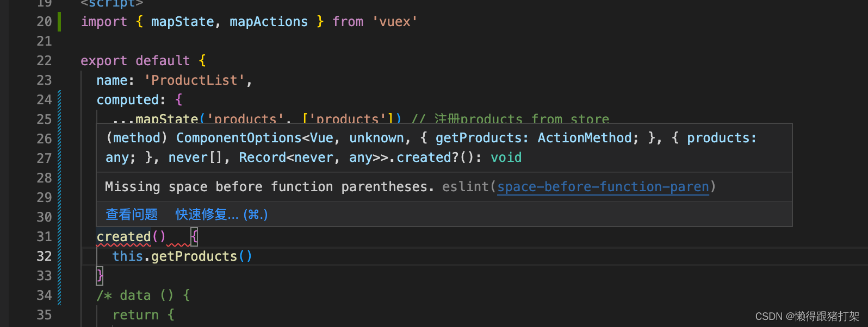868x327 pixels.
Task: Click the change bar beside line 32
Action: coord(60,256)
